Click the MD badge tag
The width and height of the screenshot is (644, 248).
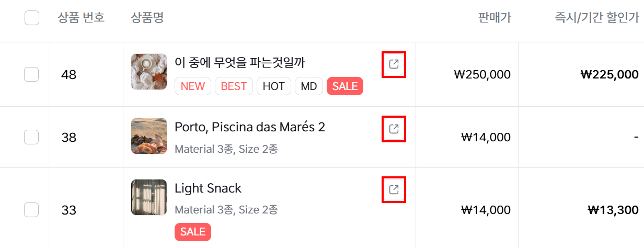click(309, 86)
